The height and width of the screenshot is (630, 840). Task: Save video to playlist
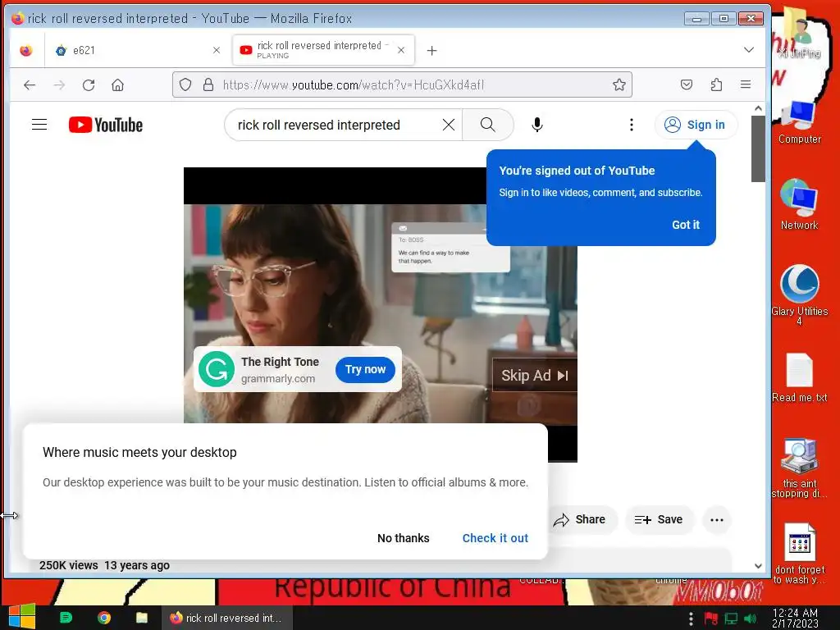[659, 519]
